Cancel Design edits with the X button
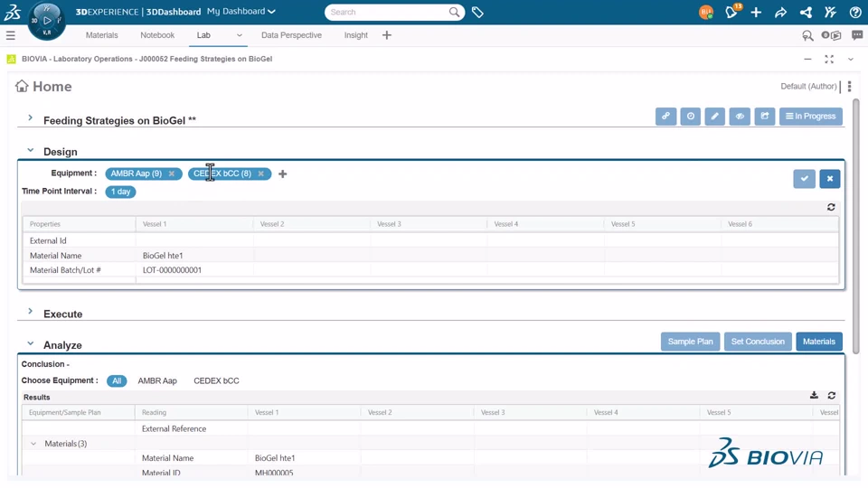This screenshot has width=868, height=488. click(830, 179)
